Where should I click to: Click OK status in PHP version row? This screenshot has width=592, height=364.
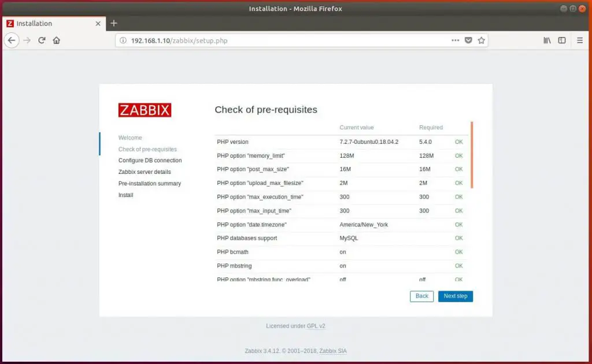click(458, 142)
